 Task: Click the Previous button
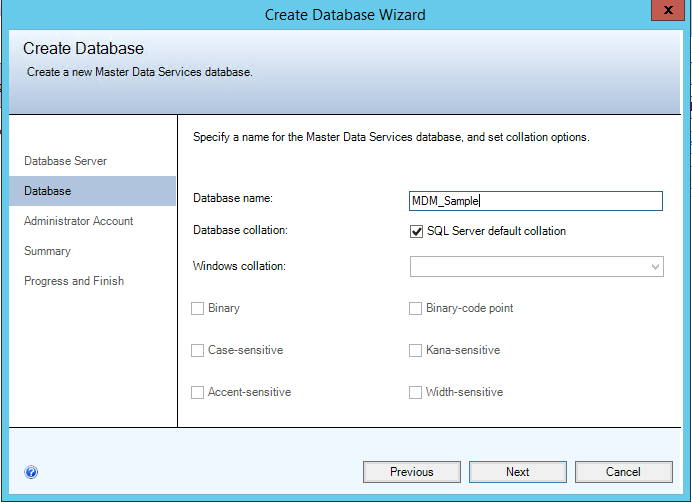tap(412, 472)
